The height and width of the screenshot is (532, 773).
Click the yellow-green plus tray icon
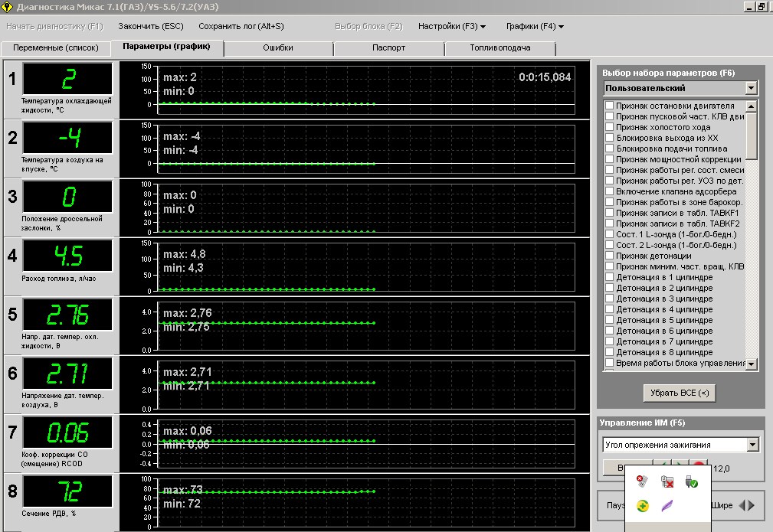point(642,505)
